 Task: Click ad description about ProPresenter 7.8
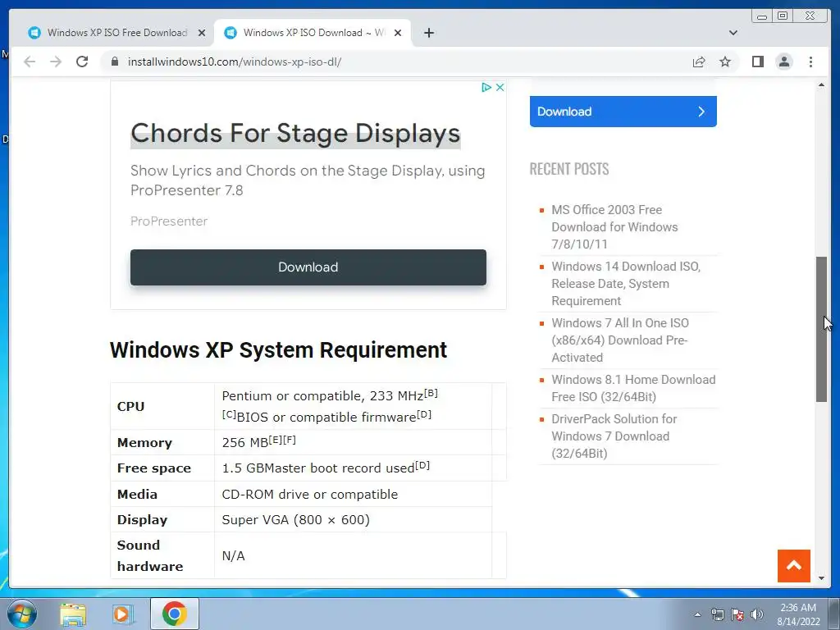[308, 180]
